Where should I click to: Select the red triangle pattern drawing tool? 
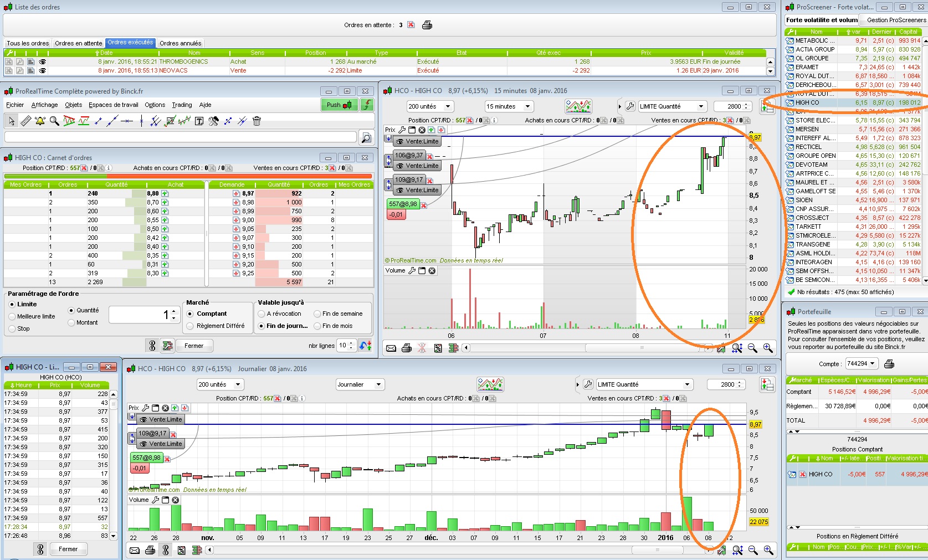tap(69, 121)
